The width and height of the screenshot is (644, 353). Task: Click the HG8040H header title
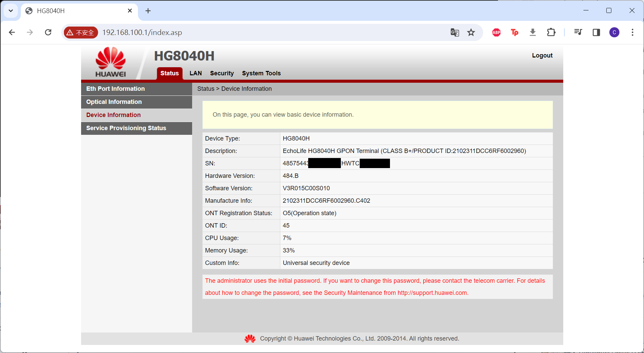coord(184,56)
